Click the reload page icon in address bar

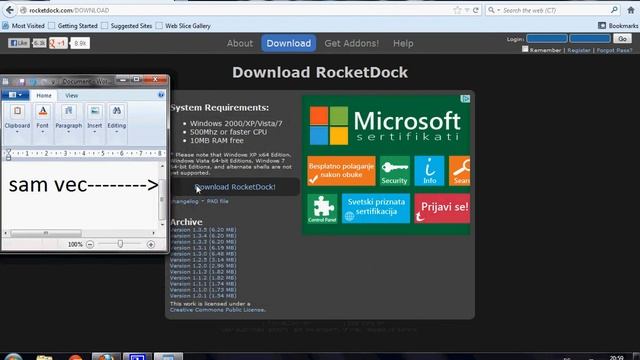(x=476, y=10)
